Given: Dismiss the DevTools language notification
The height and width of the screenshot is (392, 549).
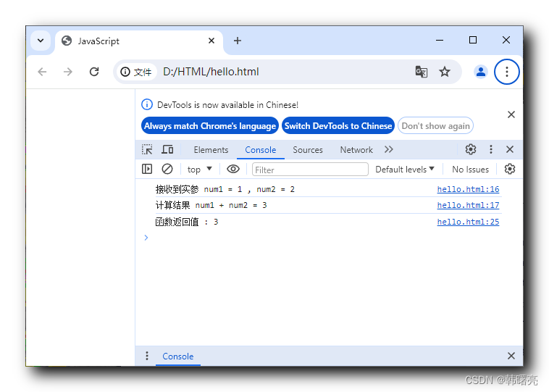Looking at the screenshot, I should point(511,114).
